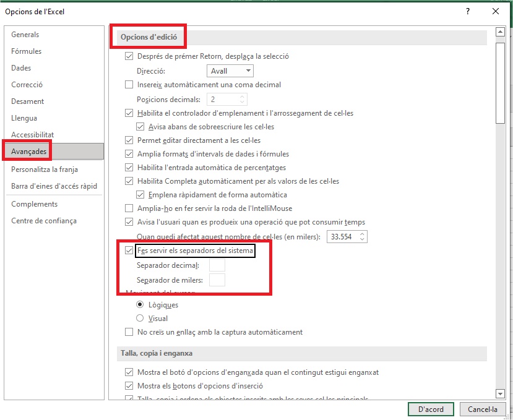
Task: Enable 'No creïs un enllaç amb la captura'
Action: click(129, 332)
